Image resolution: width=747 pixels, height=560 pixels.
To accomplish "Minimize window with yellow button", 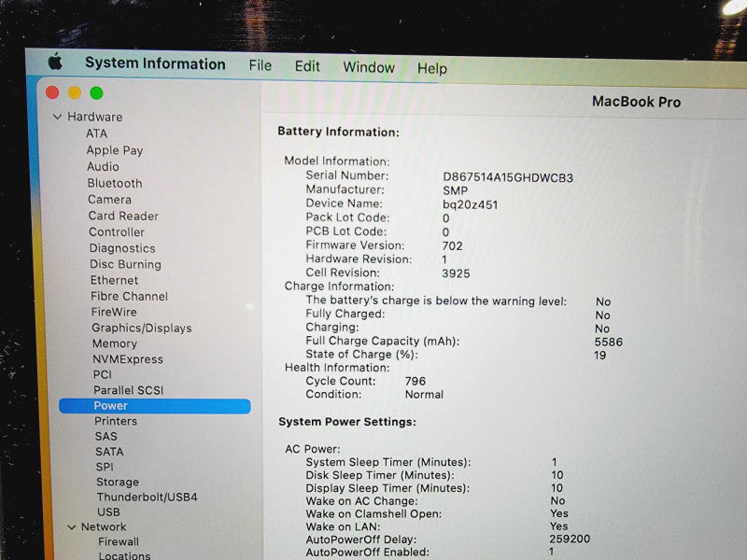I will pos(75,92).
